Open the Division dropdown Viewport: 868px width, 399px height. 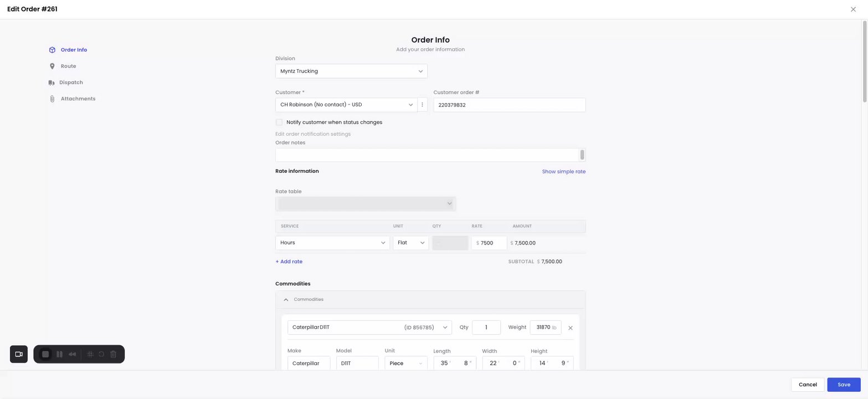click(x=351, y=71)
